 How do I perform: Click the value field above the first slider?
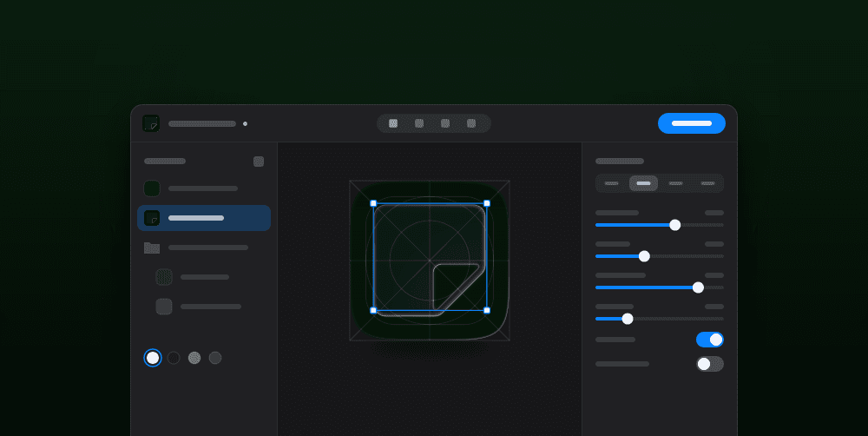pyautogui.click(x=714, y=213)
